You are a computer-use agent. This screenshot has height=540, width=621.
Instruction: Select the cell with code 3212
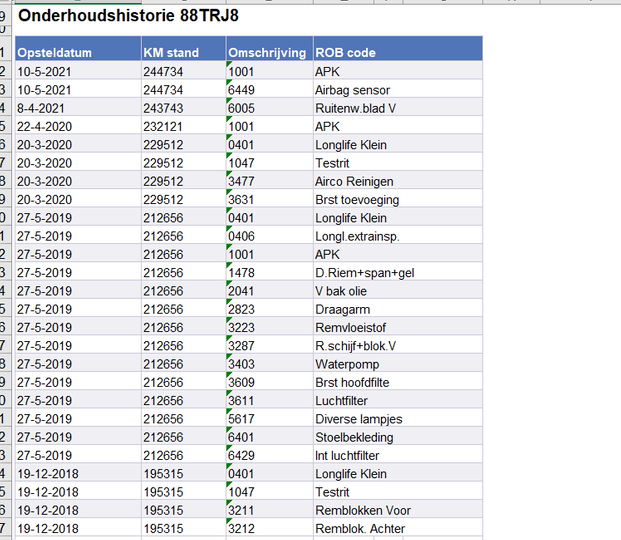[x=269, y=529]
